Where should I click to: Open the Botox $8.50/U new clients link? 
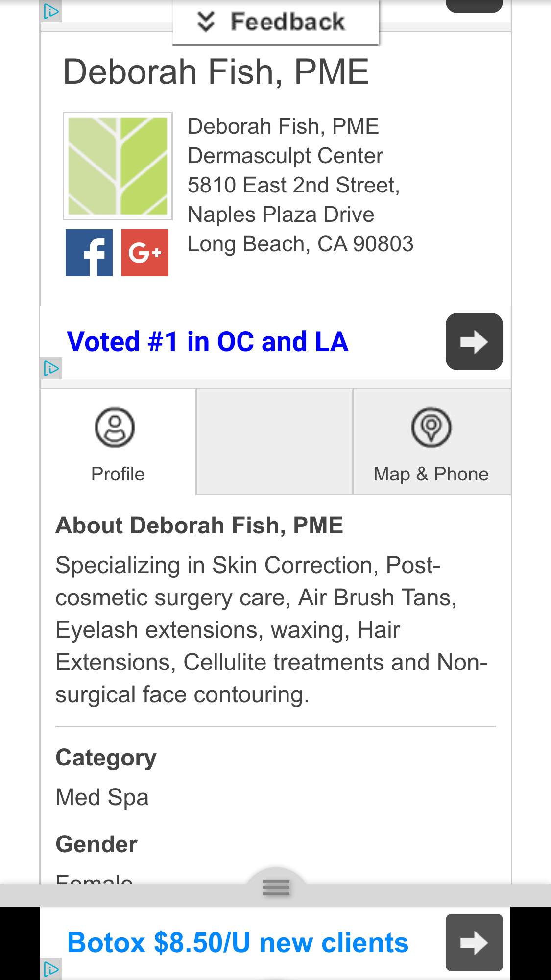[x=238, y=943]
